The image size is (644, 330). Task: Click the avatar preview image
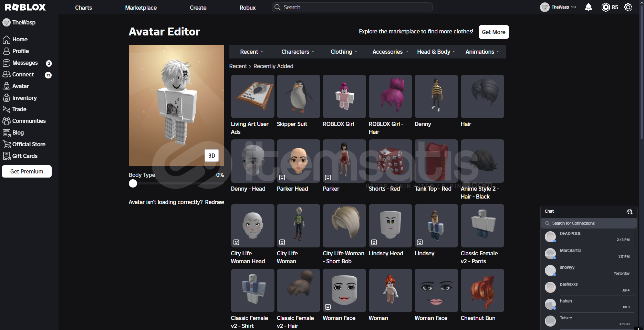[x=176, y=105]
